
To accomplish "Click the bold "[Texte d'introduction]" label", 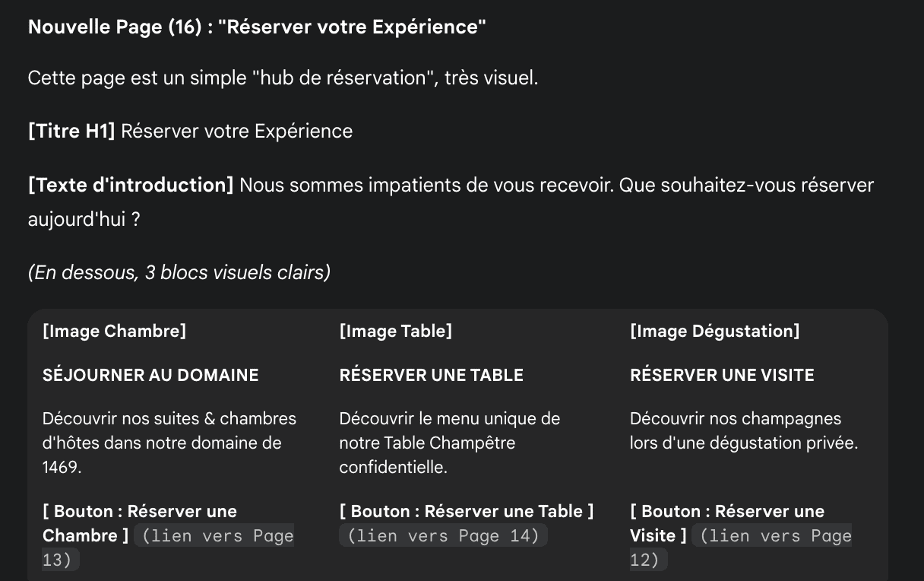I will pyautogui.click(x=131, y=186).
